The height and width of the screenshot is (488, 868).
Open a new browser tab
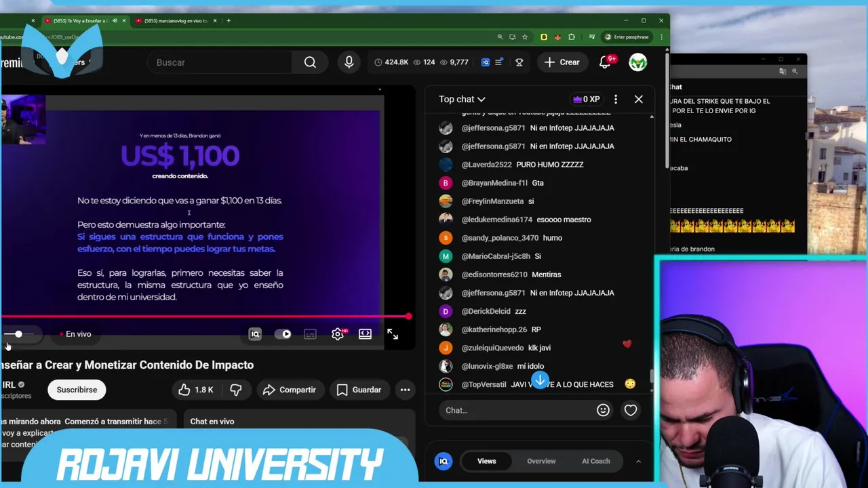pos(229,20)
